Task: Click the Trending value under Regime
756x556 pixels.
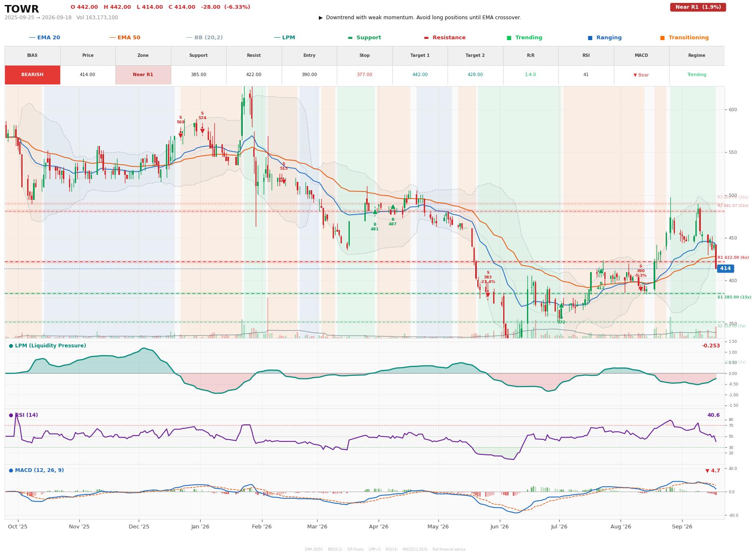Action: [x=697, y=75]
